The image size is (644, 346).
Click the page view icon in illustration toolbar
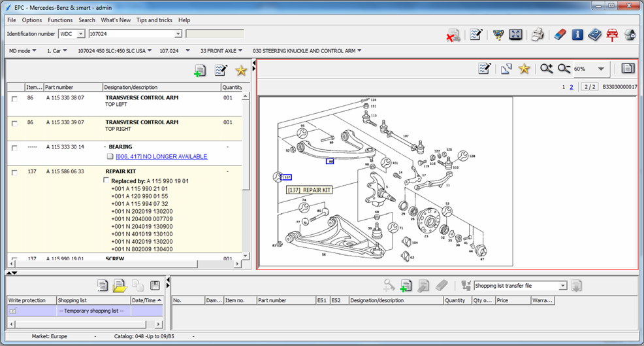point(628,68)
